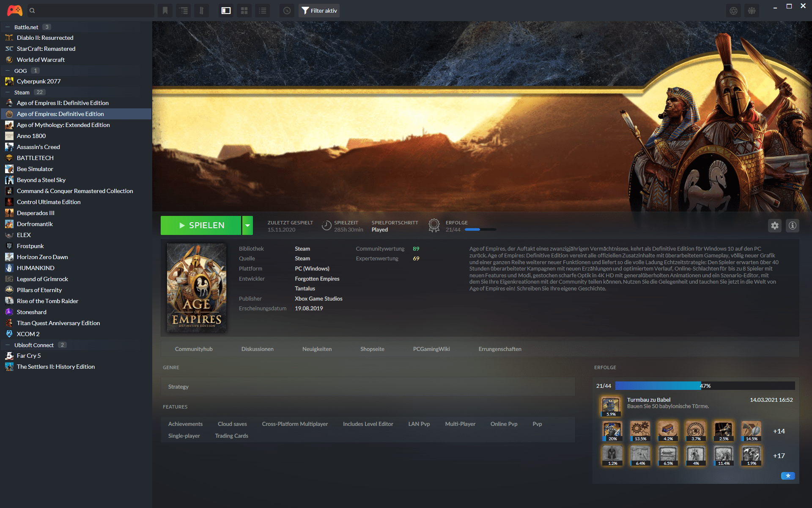The width and height of the screenshot is (812, 508).
Task: Click inside the game search field
Action: click(x=91, y=11)
